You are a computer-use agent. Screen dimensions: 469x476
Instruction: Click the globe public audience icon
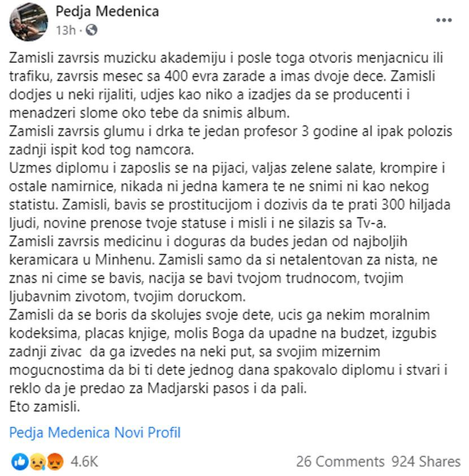pos(92,30)
